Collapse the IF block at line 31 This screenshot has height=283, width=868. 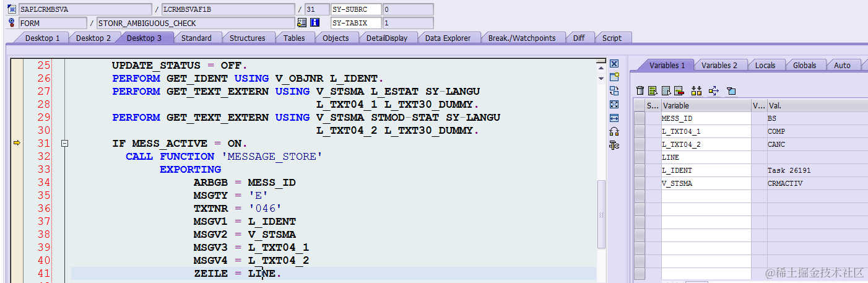[x=64, y=144]
